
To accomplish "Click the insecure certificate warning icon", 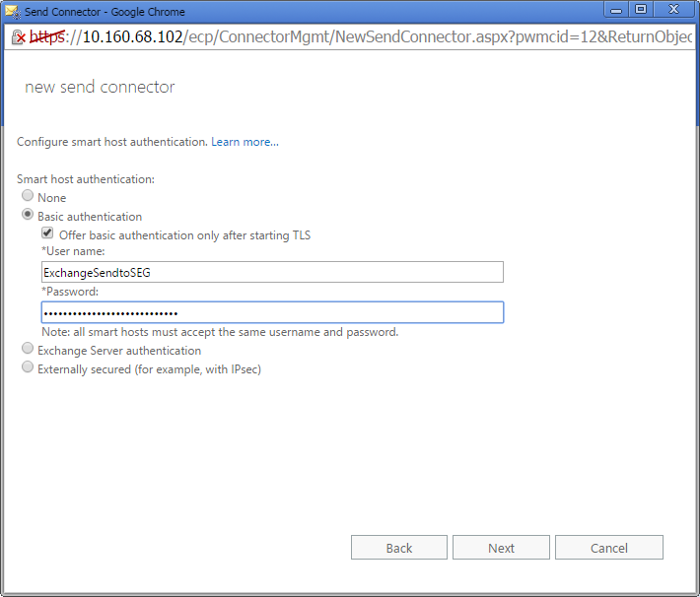I will point(18,37).
